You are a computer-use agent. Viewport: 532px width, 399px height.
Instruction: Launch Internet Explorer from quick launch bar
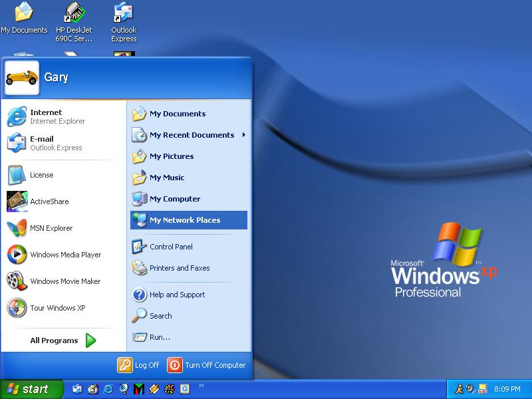coord(108,389)
